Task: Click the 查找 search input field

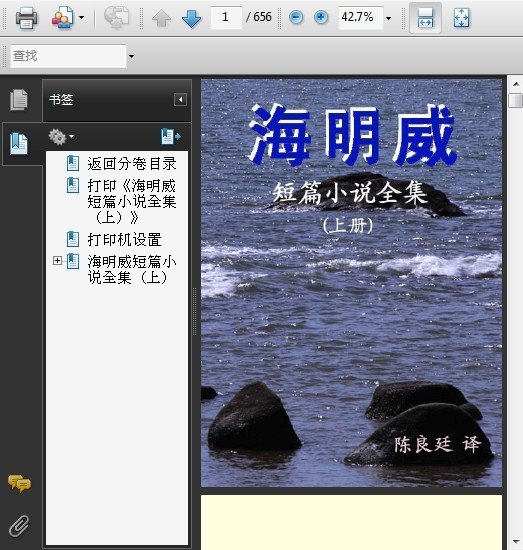Action: (68, 56)
